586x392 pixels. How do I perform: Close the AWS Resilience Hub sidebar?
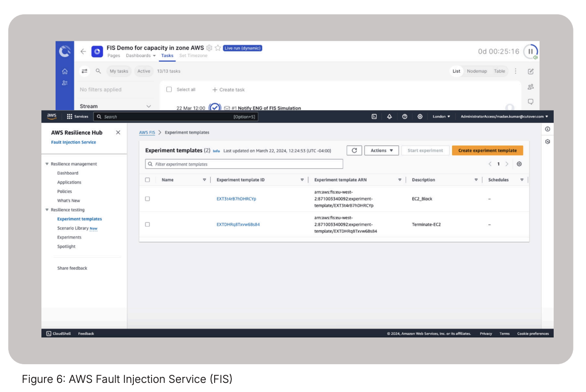(118, 132)
